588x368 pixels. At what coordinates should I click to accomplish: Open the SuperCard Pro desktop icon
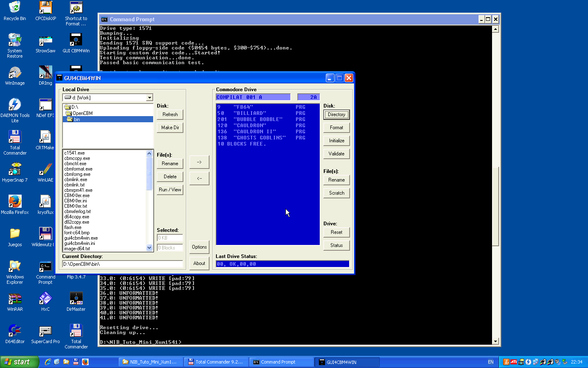(x=45, y=334)
